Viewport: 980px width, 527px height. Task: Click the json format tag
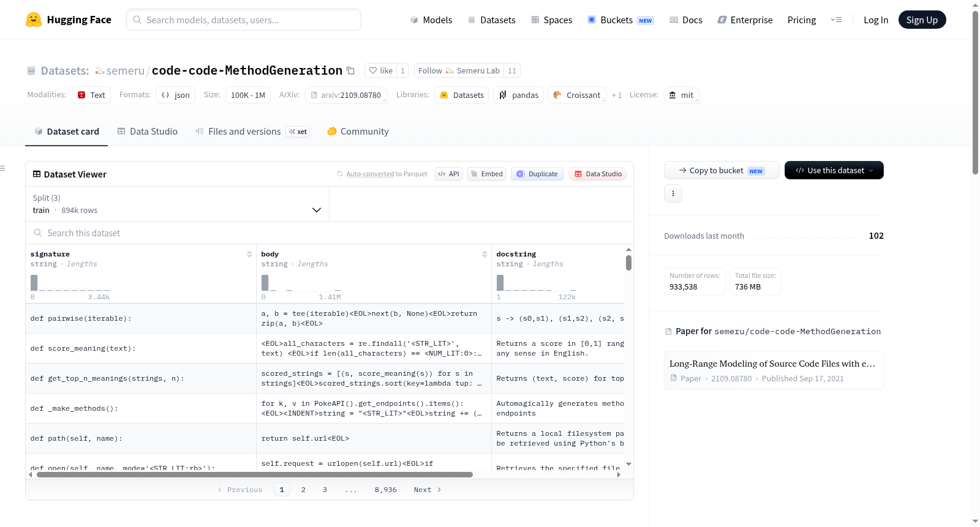tap(176, 95)
